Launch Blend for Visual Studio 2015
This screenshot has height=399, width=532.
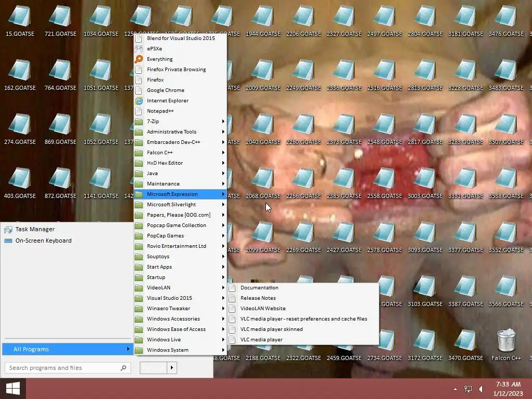(x=180, y=38)
